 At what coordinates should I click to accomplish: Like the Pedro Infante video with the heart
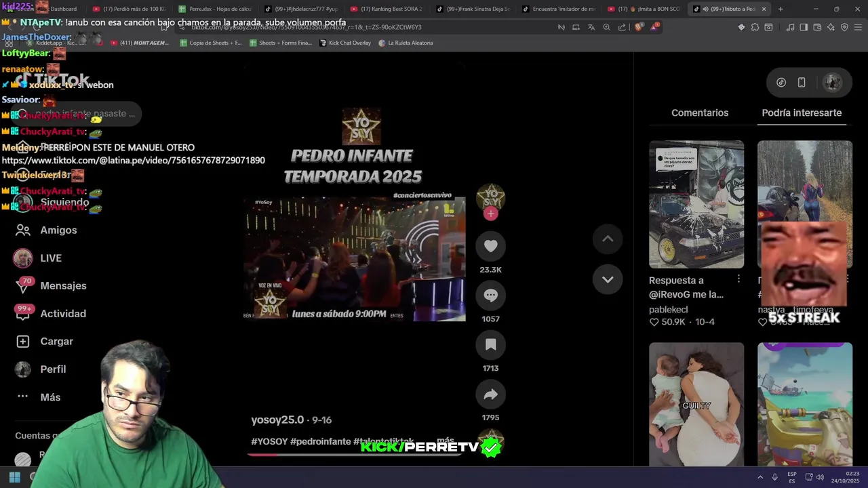(490, 246)
